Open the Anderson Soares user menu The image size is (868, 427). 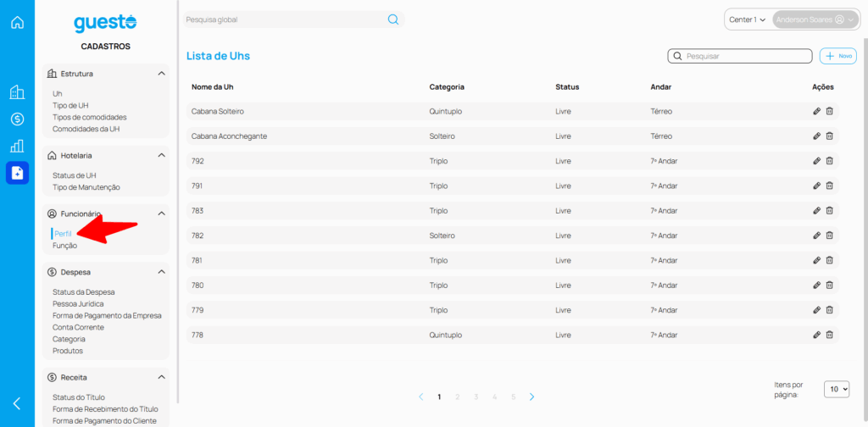click(815, 19)
